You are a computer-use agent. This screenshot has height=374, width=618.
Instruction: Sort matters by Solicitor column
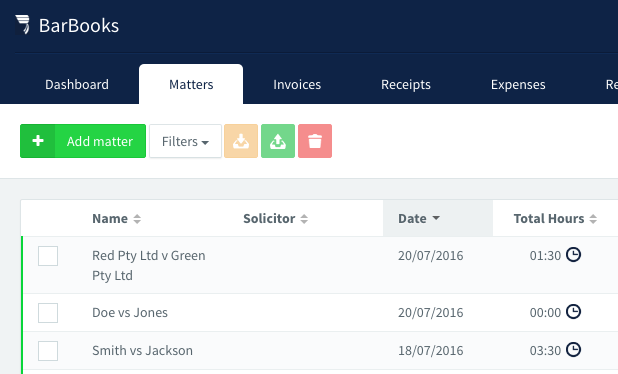pyautogui.click(x=275, y=219)
